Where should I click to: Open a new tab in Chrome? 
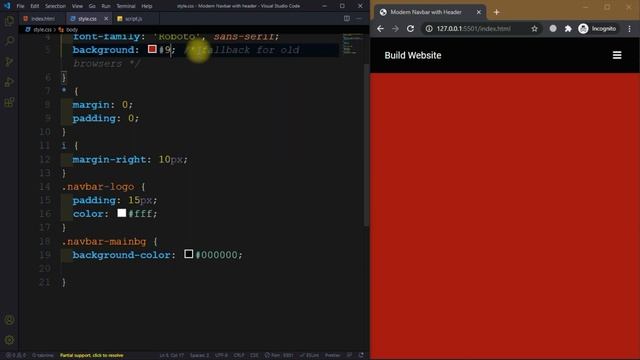[x=496, y=12]
